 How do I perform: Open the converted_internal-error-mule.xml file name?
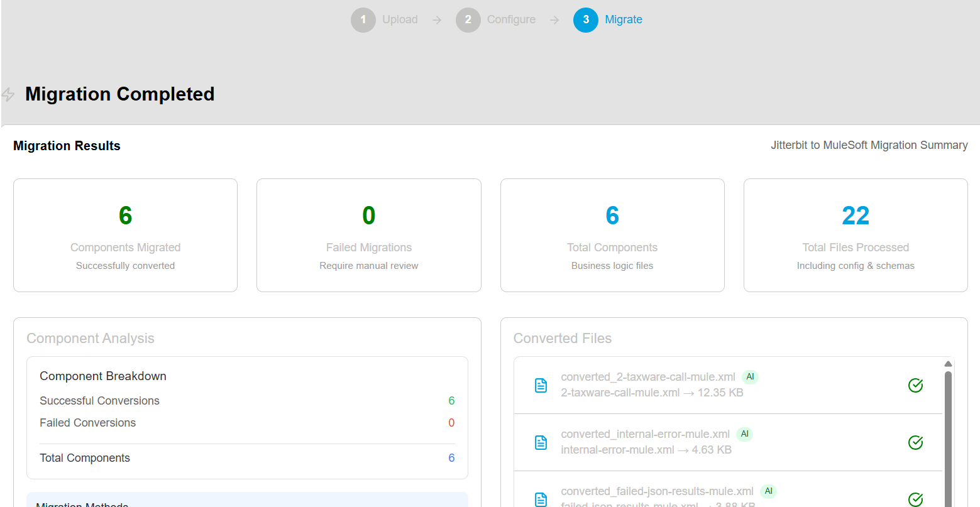pyautogui.click(x=645, y=434)
